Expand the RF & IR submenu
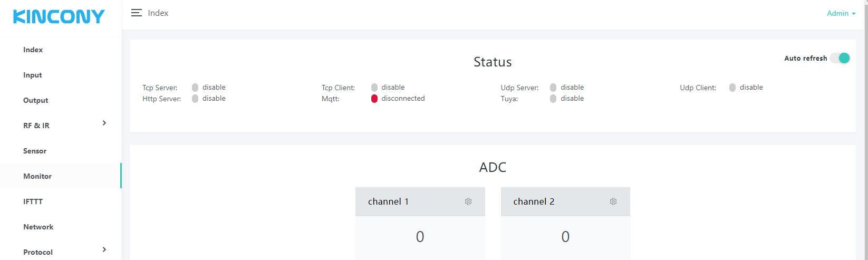The image size is (868, 260). (104, 123)
